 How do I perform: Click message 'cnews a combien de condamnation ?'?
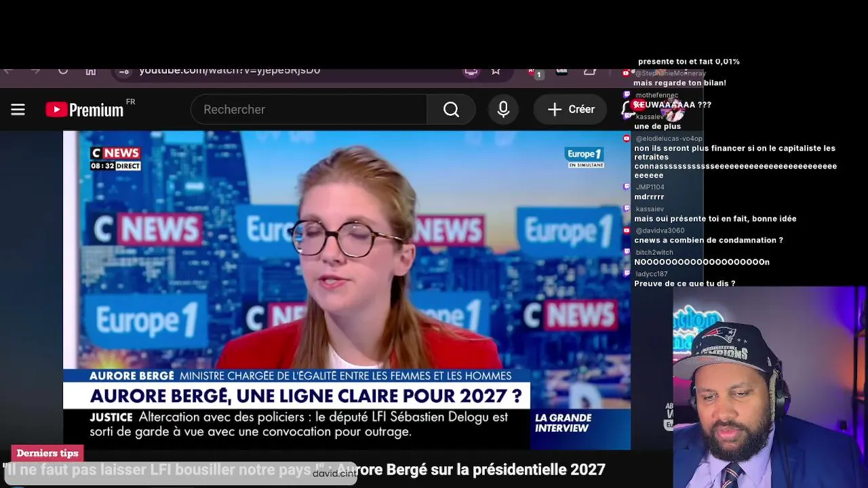click(709, 241)
